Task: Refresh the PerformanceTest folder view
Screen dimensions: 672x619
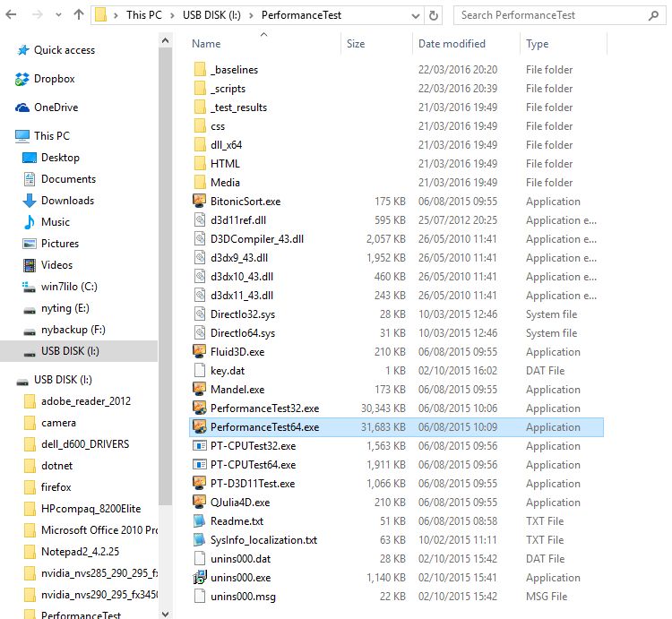Action: [x=434, y=16]
